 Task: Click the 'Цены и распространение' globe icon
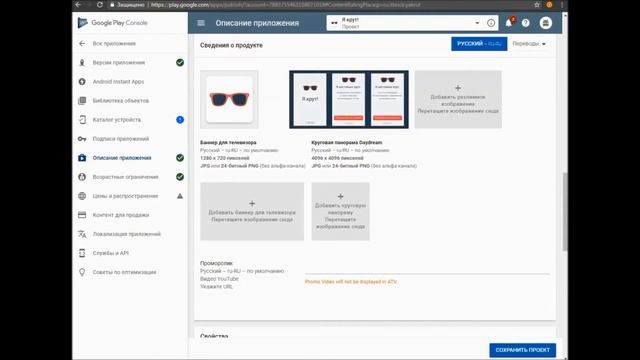click(82, 196)
